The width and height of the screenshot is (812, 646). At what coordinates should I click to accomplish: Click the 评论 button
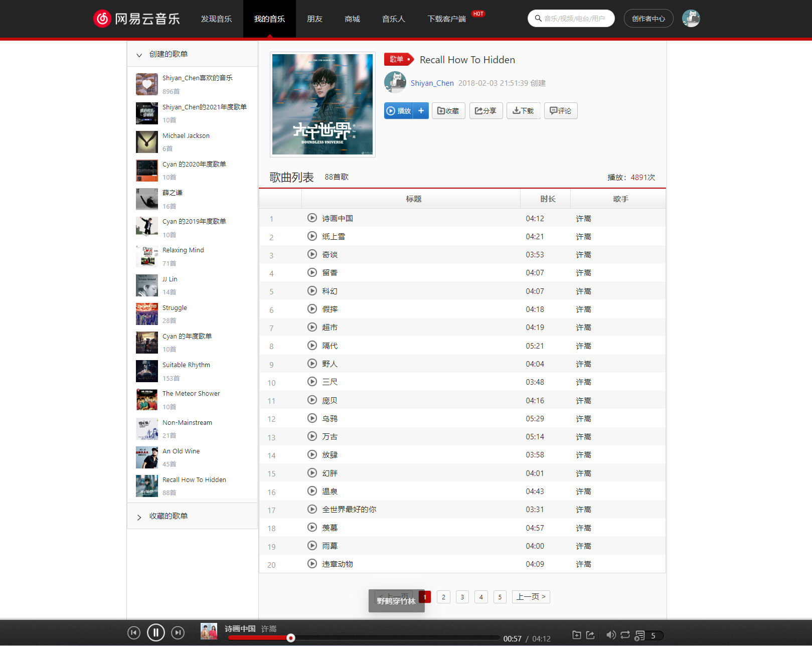coord(561,111)
